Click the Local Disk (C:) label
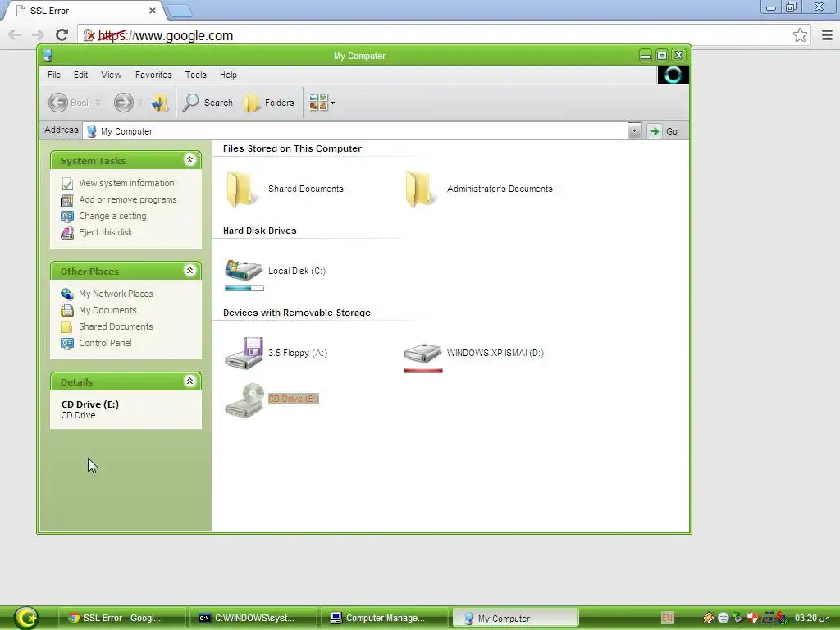The image size is (840, 630). pyautogui.click(x=297, y=271)
